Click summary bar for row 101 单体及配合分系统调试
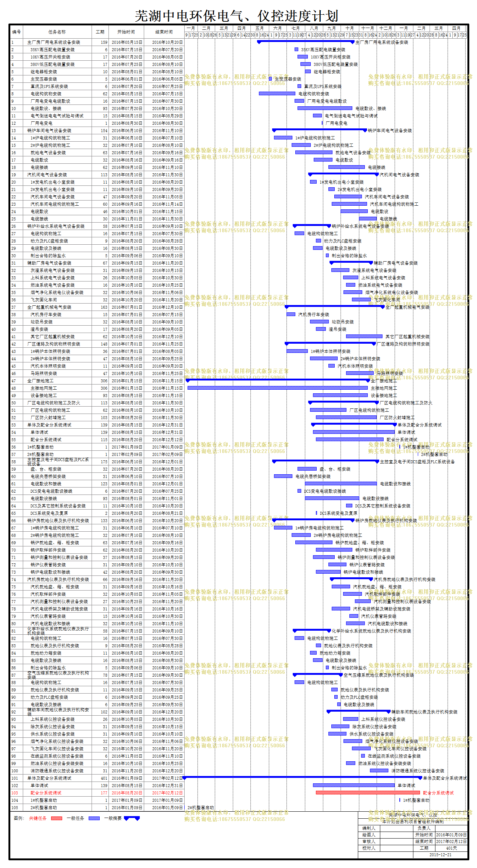The height and width of the screenshot is (868, 477). (x=302, y=777)
